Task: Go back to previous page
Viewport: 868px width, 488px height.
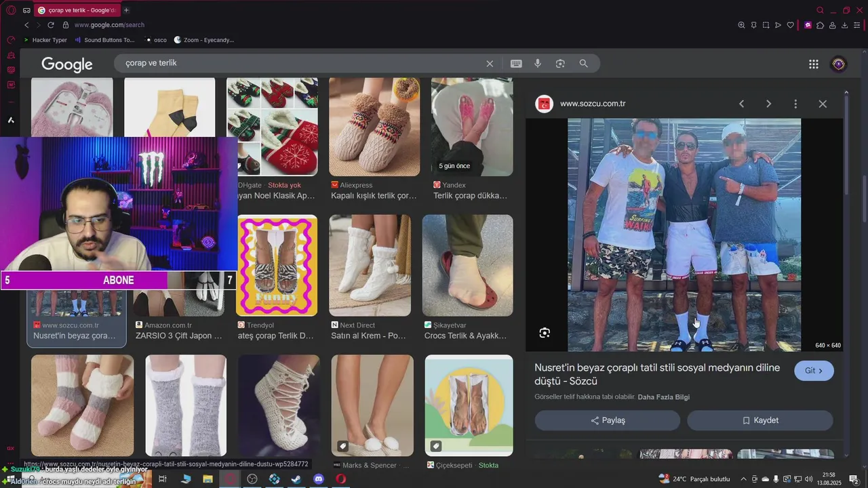Action: pos(26,25)
